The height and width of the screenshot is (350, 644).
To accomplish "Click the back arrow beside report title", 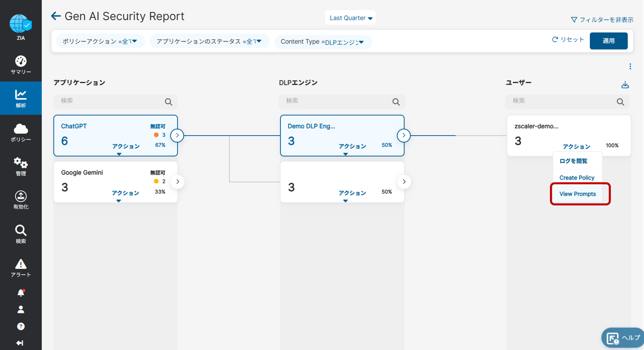I will (55, 16).
